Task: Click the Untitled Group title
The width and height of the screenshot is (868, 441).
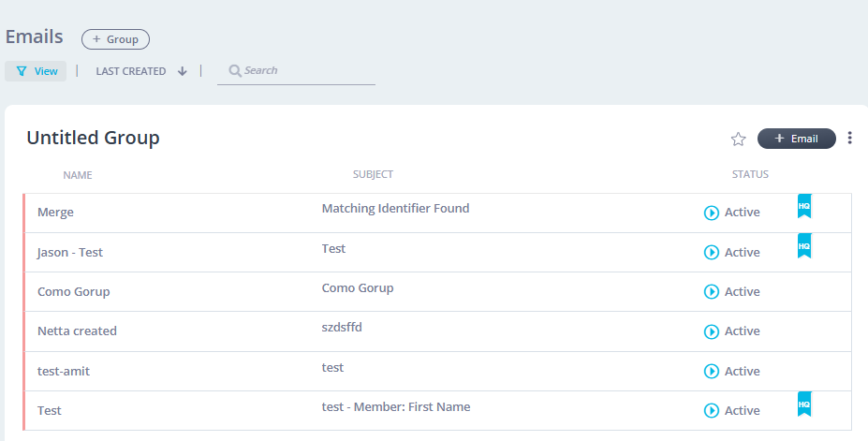Action: 93,138
